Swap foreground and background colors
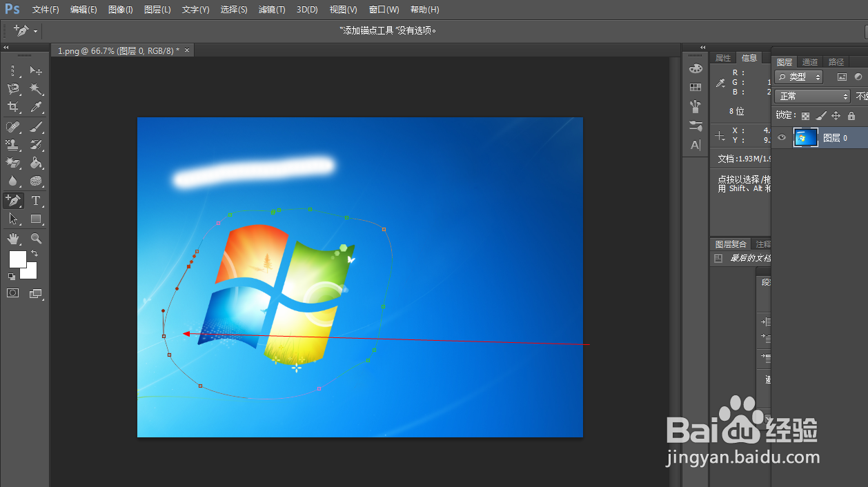 (35, 254)
